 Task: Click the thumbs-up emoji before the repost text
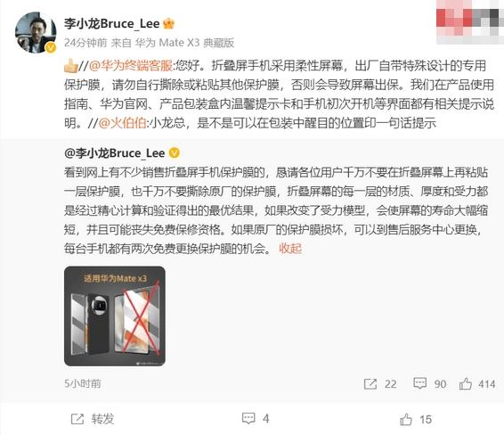click(70, 66)
